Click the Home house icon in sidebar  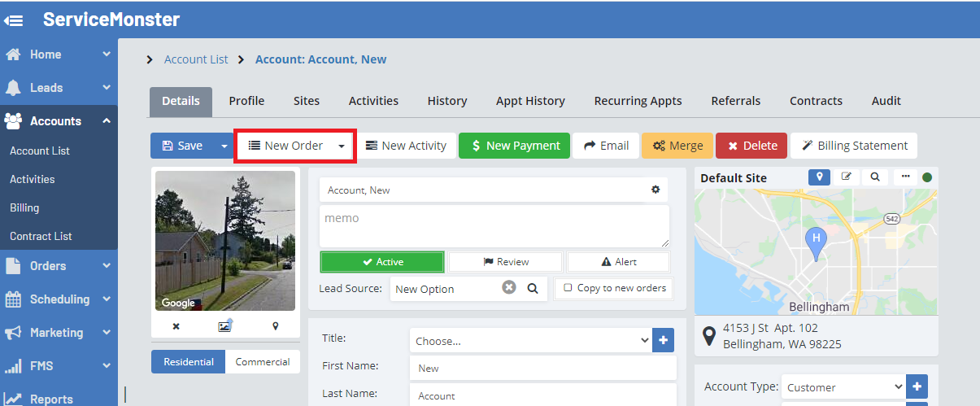click(x=13, y=55)
